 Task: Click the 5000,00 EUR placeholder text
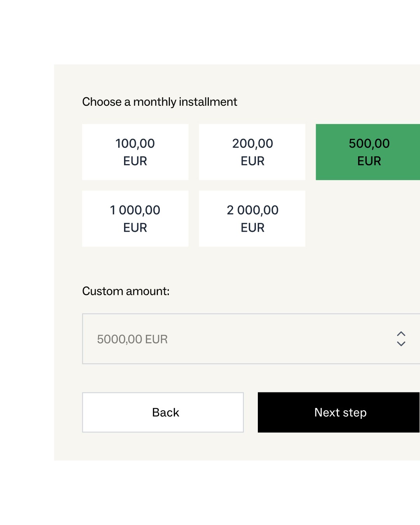[132, 339]
